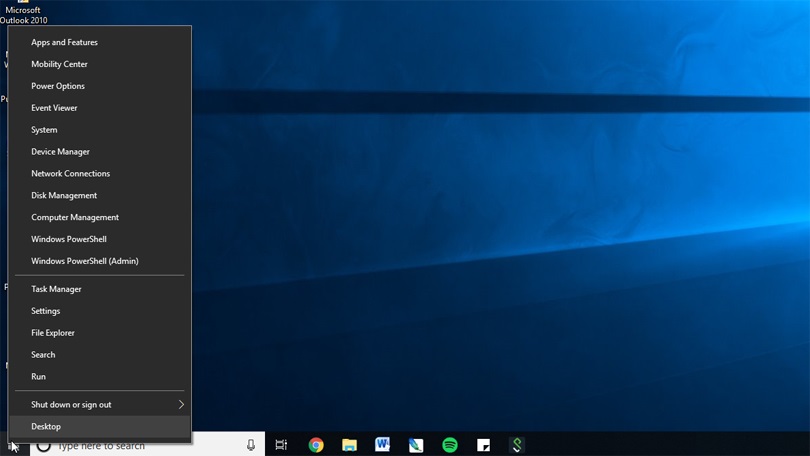The image size is (810, 456).
Task: Open the green S app in taskbar
Action: pos(517,445)
